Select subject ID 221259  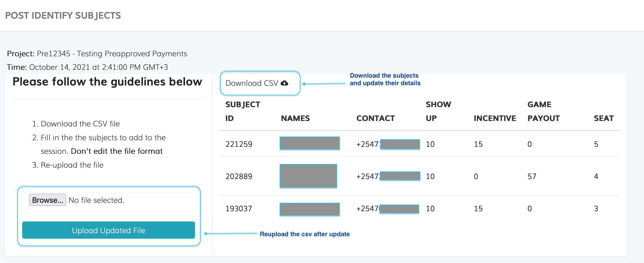(239, 144)
